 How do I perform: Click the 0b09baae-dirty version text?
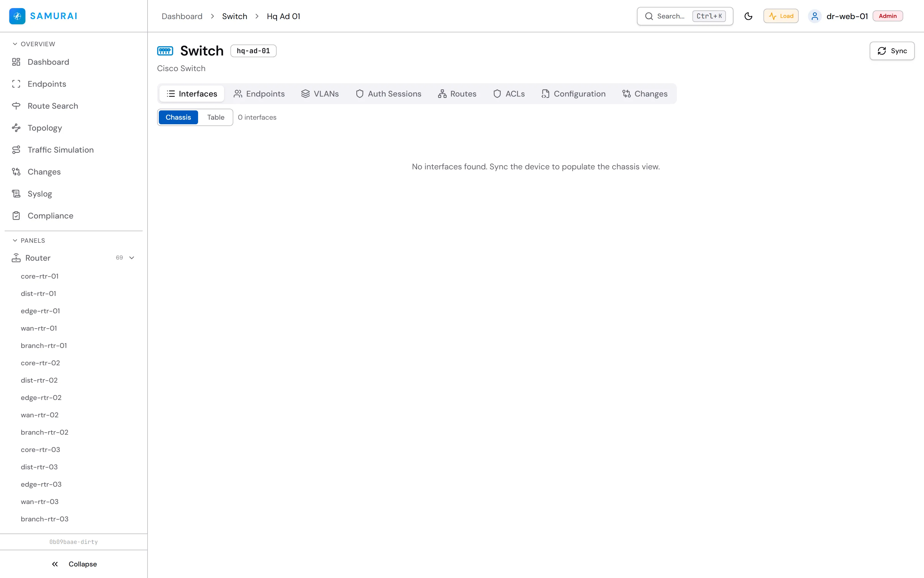click(74, 542)
